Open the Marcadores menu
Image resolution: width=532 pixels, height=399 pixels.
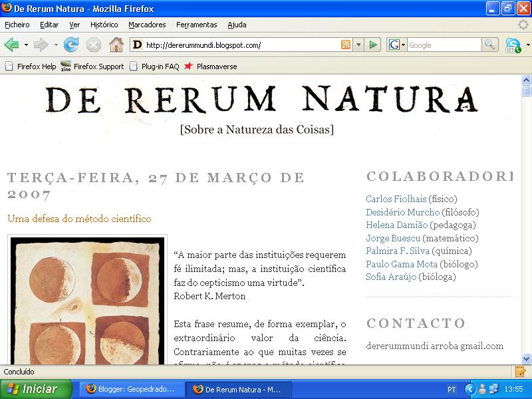pos(147,25)
